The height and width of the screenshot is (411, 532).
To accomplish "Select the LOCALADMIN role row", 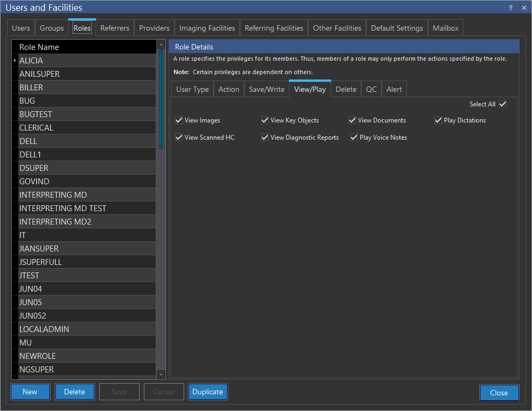I will coord(44,329).
